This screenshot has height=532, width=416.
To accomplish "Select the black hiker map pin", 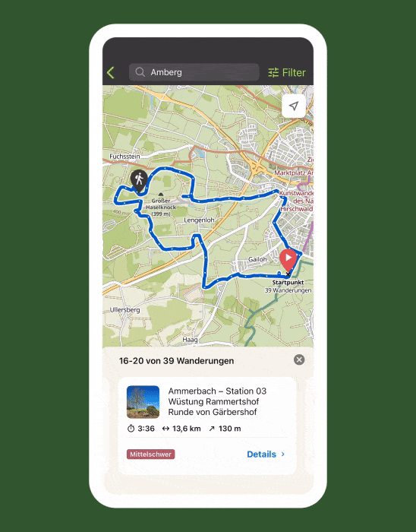I will [139, 182].
